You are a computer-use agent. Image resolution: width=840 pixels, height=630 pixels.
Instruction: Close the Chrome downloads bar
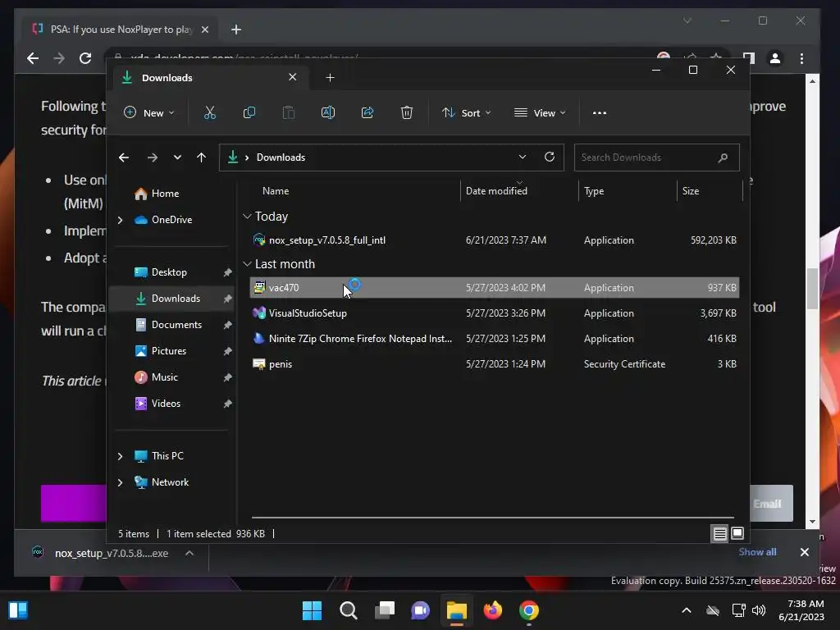[805, 552]
